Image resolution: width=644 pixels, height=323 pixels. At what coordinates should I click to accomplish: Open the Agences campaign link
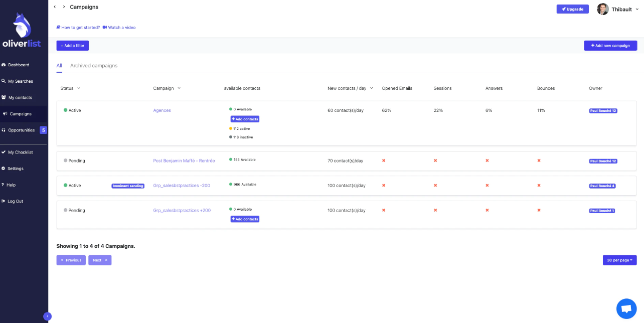162,110
